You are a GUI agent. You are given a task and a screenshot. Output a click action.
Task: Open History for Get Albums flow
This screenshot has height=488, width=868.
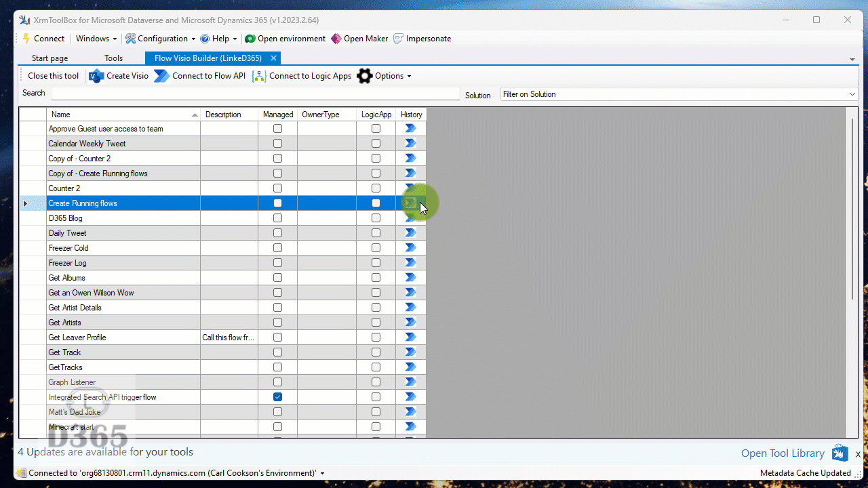tap(410, 277)
